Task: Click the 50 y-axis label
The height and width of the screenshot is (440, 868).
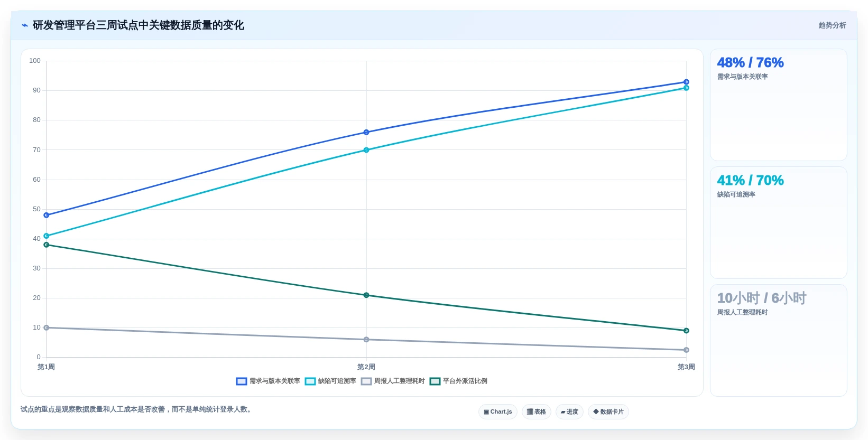Action: coord(36,209)
